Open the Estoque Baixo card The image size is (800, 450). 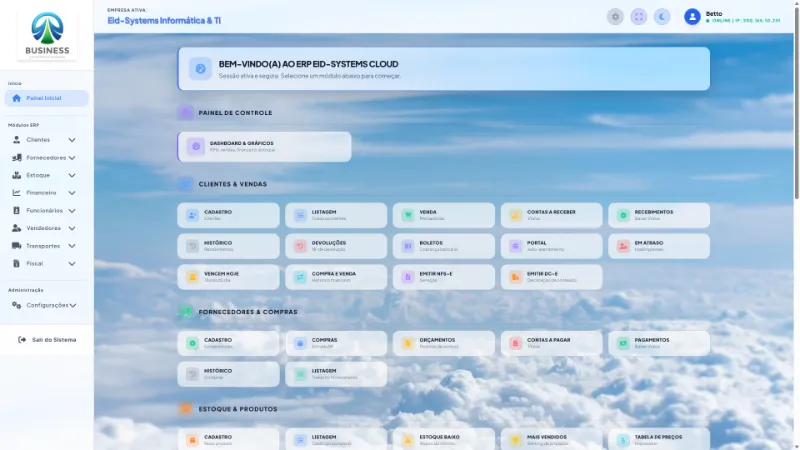tap(444, 440)
